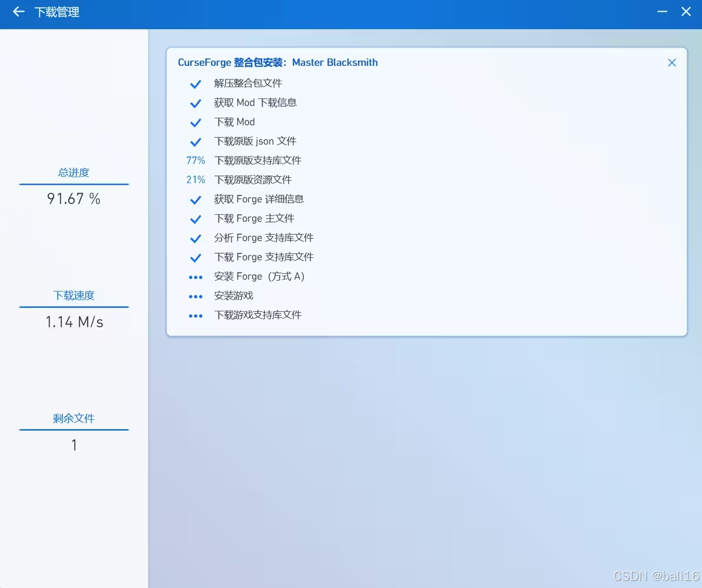Select the 下载原版支持库文件 step
The image size is (702, 588).
258,160
